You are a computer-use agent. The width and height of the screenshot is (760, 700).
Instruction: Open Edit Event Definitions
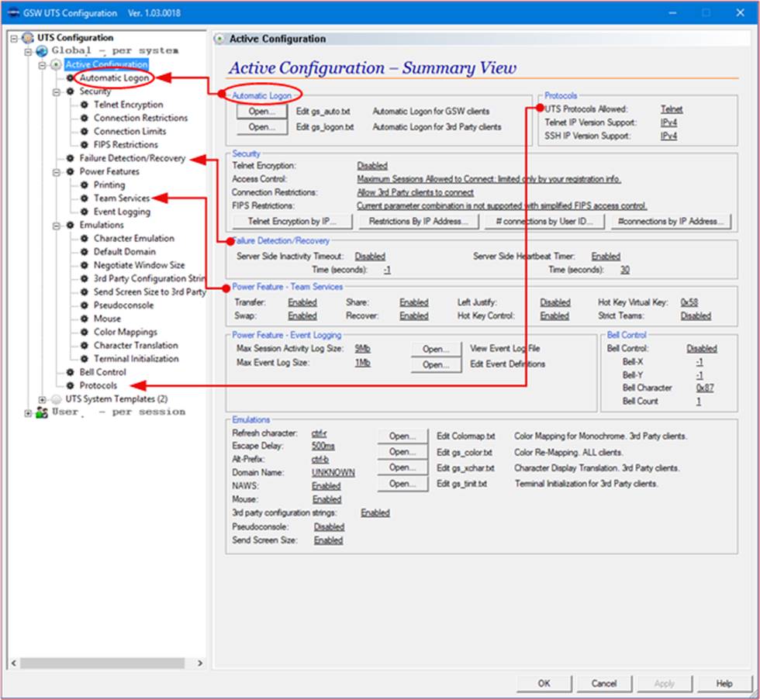click(x=435, y=365)
